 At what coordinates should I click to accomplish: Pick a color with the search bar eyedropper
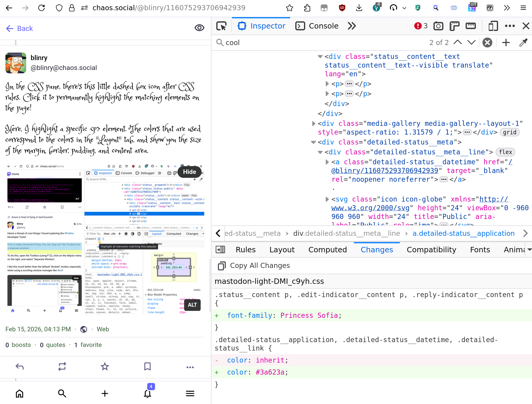[x=523, y=42]
